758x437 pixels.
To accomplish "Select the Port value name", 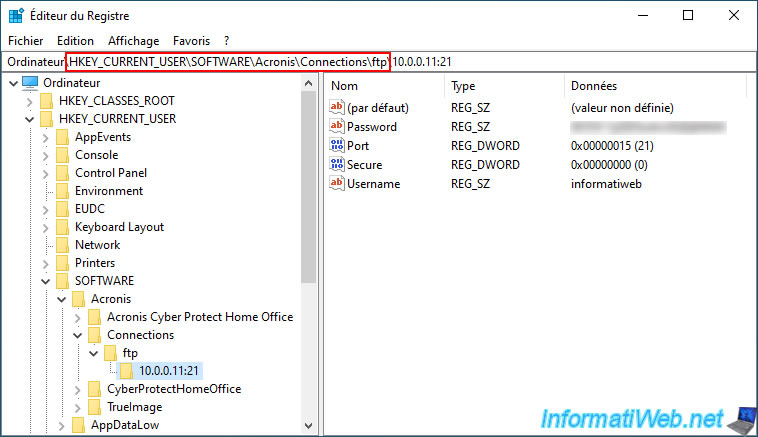I will [358, 146].
